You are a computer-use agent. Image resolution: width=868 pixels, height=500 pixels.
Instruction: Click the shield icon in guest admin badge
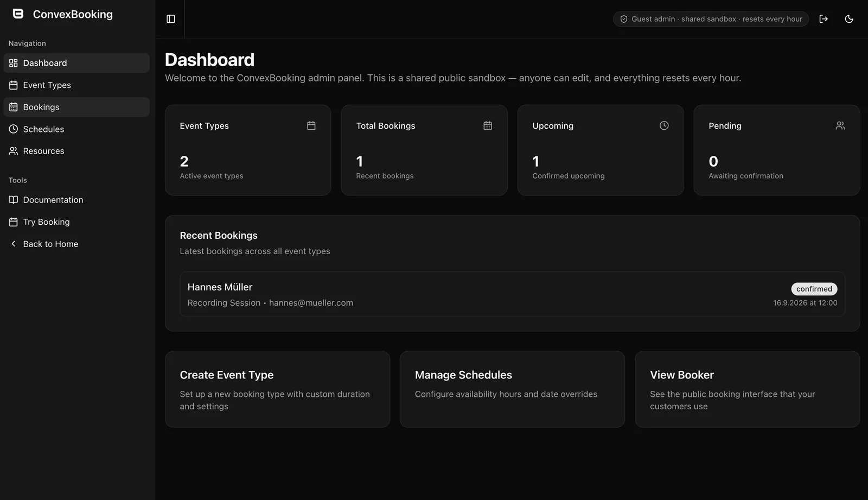coord(624,19)
